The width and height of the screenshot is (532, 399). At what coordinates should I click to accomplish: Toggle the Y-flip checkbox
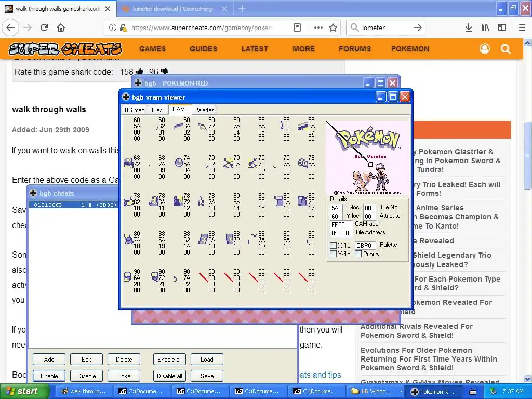pos(333,254)
